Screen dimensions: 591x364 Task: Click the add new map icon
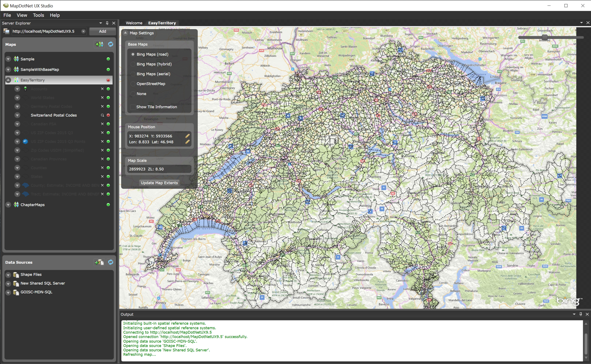(x=99, y=44)
